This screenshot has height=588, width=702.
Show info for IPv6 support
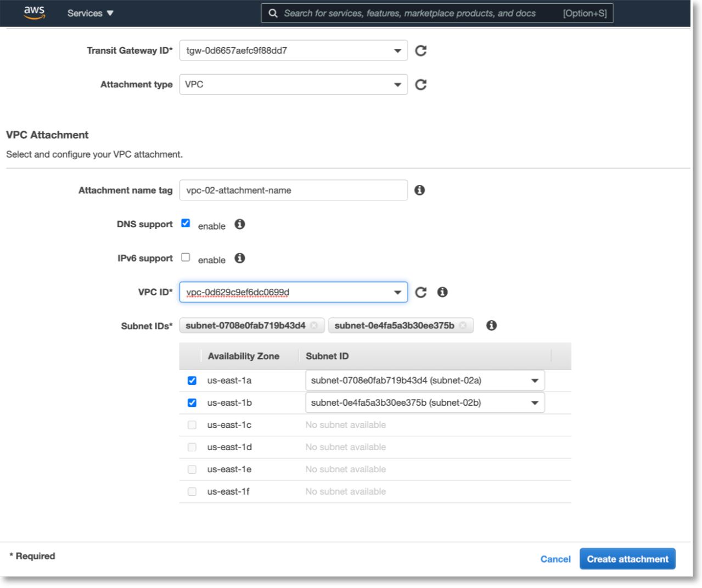click(240, 258)
